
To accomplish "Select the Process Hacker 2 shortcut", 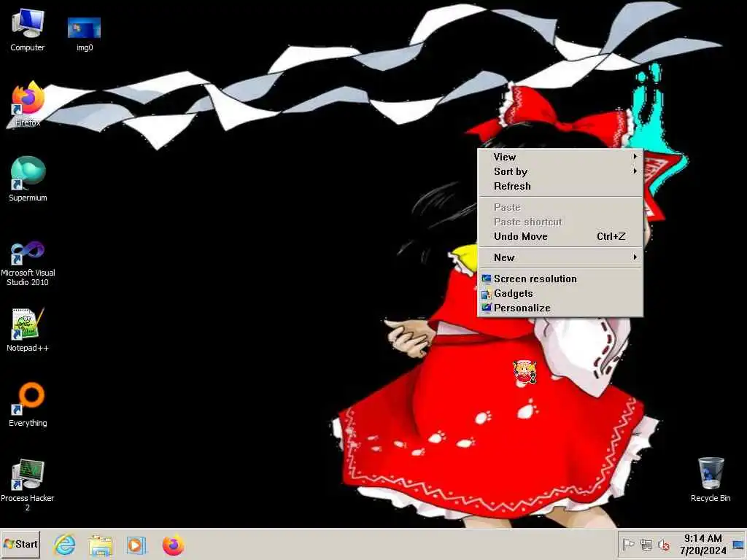I will [x=27, y=485].
